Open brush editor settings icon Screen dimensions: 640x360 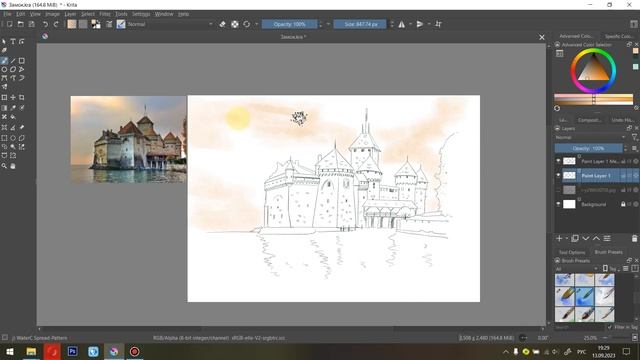pos(109,24)
